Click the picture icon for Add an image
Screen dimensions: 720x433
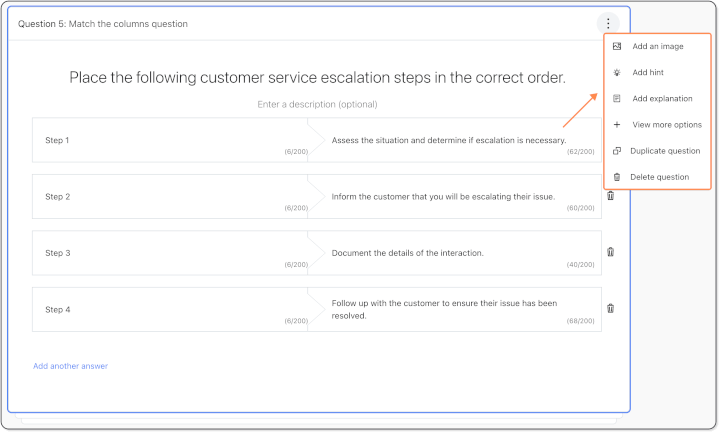pos(617,47)
